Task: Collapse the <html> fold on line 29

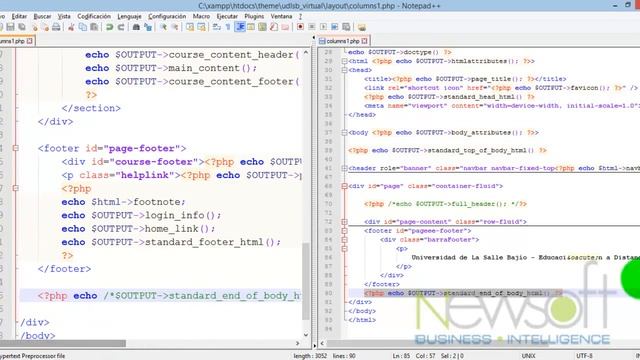Action: coord(344,61)
